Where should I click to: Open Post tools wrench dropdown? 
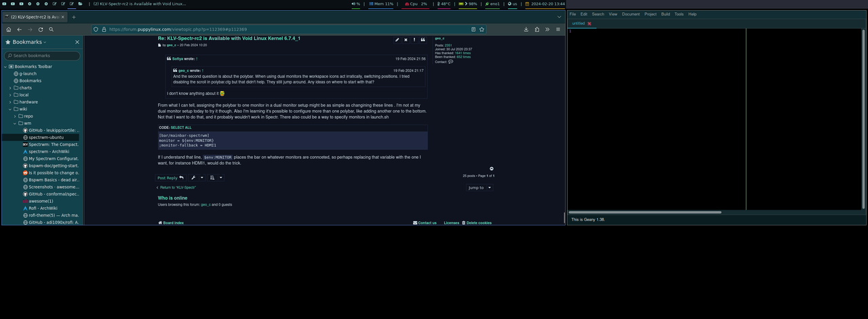click(196, 178)
